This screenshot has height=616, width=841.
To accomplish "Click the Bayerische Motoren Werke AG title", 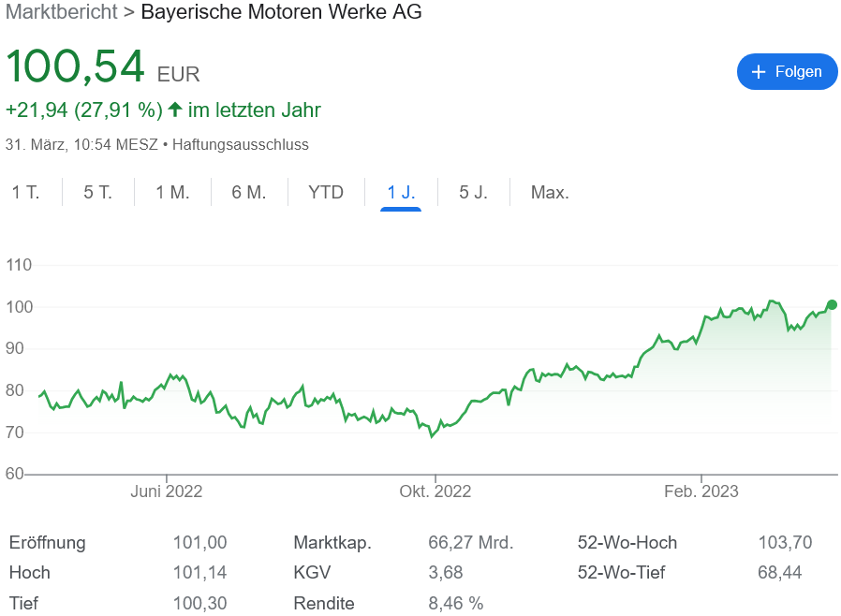I will [281, 12].
